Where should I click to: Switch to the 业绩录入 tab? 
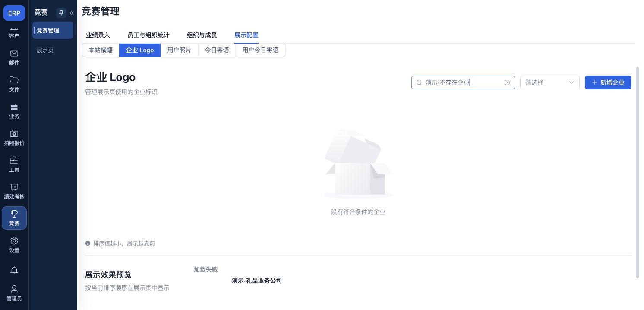tap(98, 35)
